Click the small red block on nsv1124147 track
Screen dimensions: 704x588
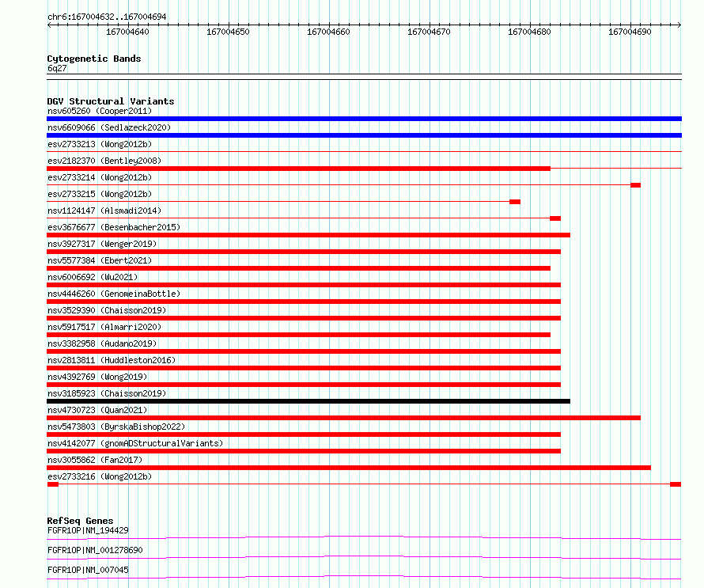coord(555,218)
